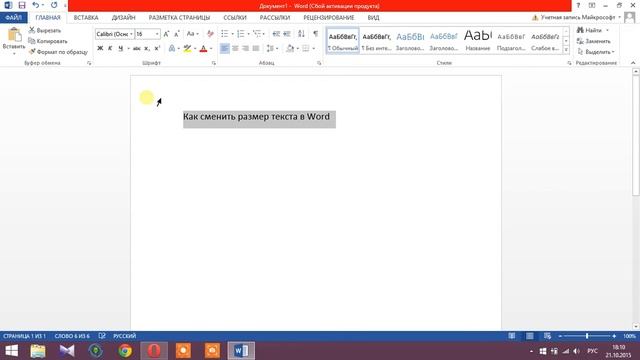Collapse the ribbon with the caret
Image resolution: width=640 pixels, height=360 pixels.
(633, 63)
